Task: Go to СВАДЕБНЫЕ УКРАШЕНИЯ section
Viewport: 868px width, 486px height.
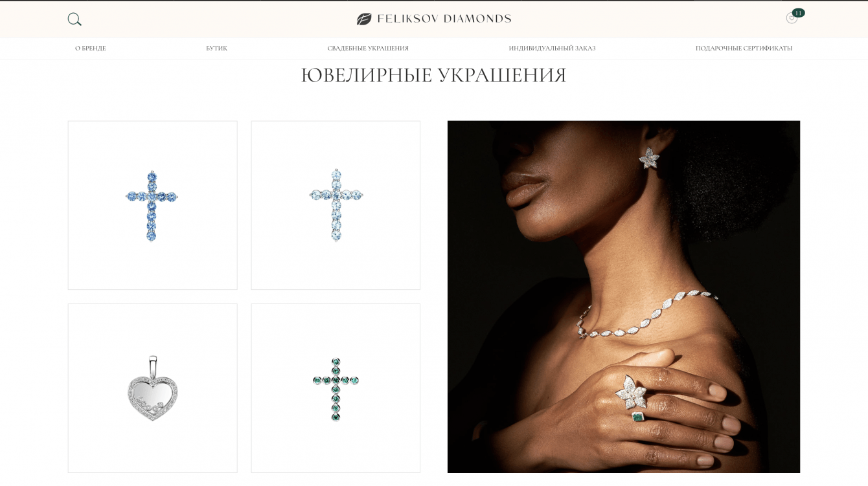Action: (368, 49)
